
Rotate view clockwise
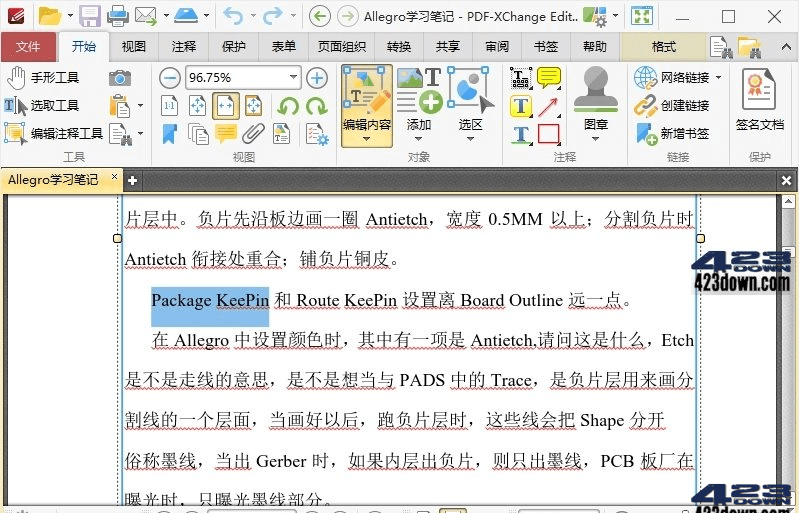[316, 106]
